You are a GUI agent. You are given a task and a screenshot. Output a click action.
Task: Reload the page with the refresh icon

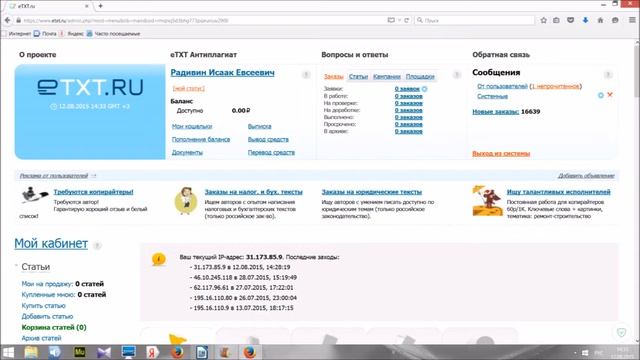pyautogui.click(x=407, y=20)
